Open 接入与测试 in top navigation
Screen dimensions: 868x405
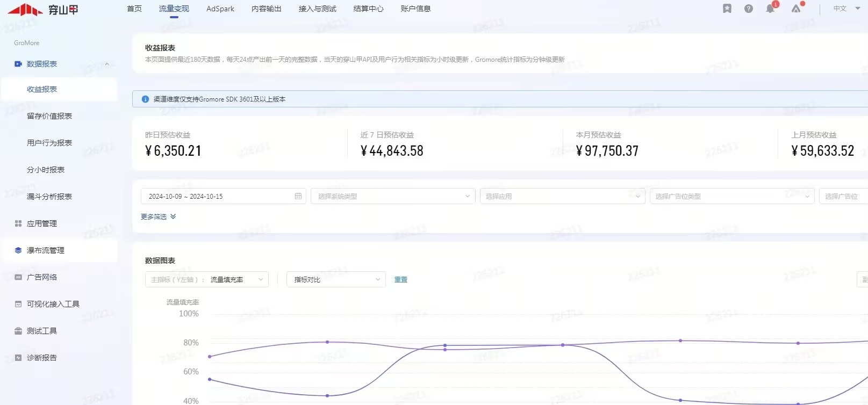click(318, 9)
